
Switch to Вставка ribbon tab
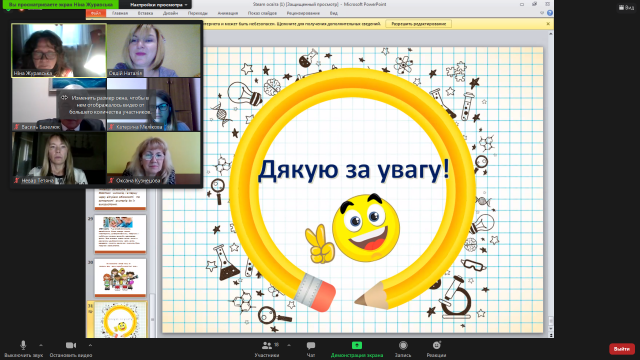coord(145,13)
